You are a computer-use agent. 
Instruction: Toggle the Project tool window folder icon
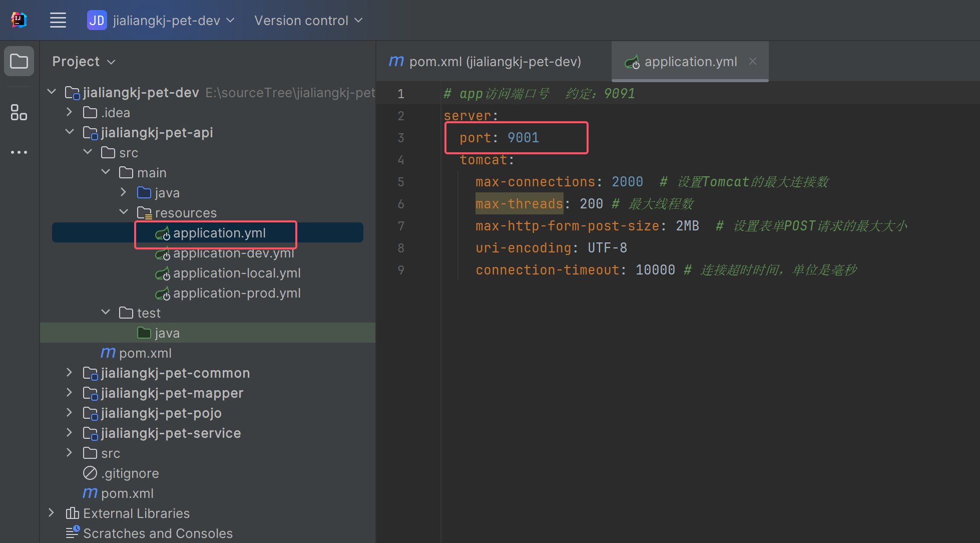(x=19, y=61)
